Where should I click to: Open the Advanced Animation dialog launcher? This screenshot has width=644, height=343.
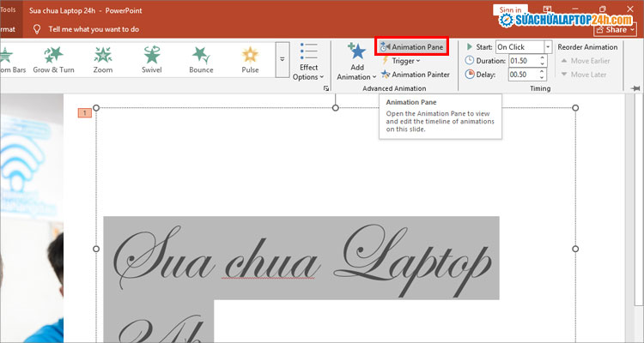[x=326, y=88]
